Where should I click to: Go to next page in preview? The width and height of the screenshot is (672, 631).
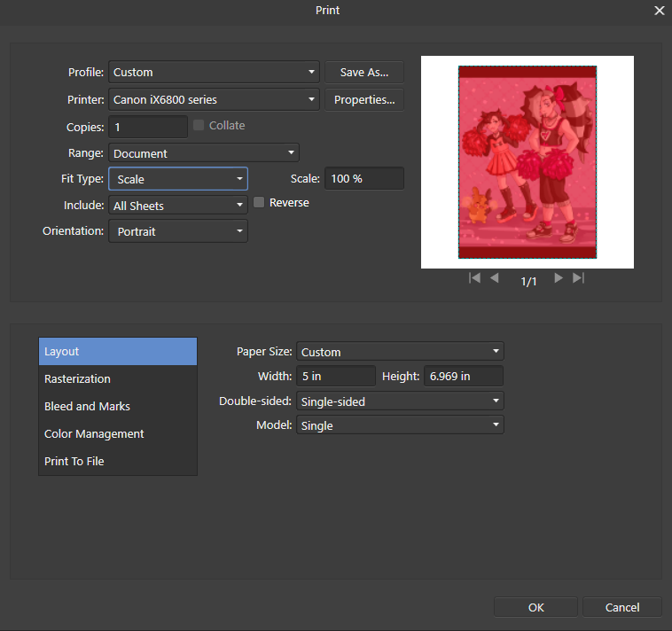tap(558, 278)
